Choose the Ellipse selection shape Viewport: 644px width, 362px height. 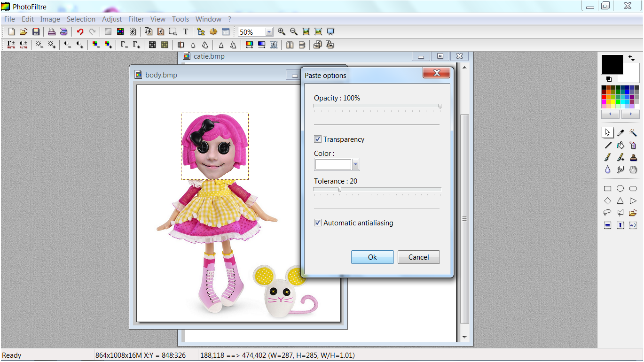[x=620, y=188]
